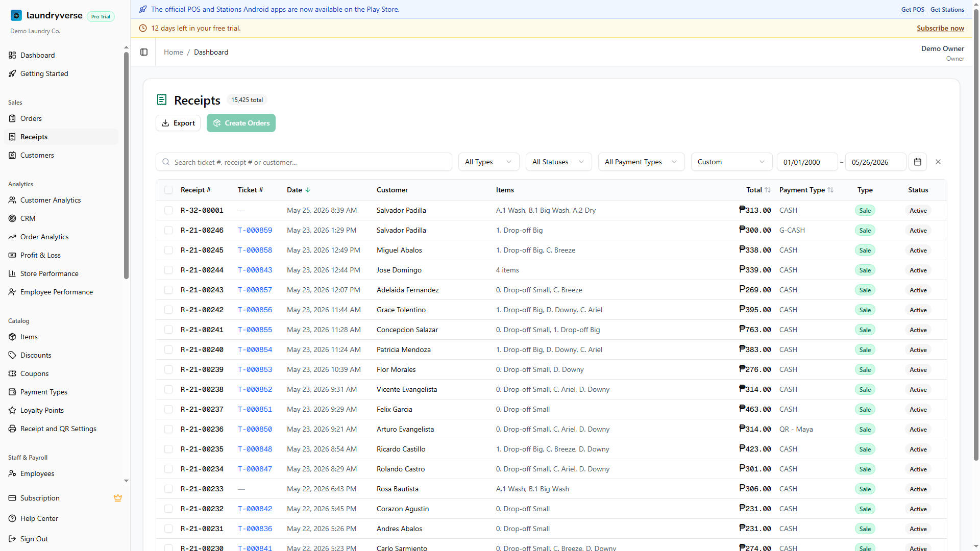This screenshot has width=980, height=551.
Task: Click the Payment Type column sort arrows
Action: pos(830,190)
